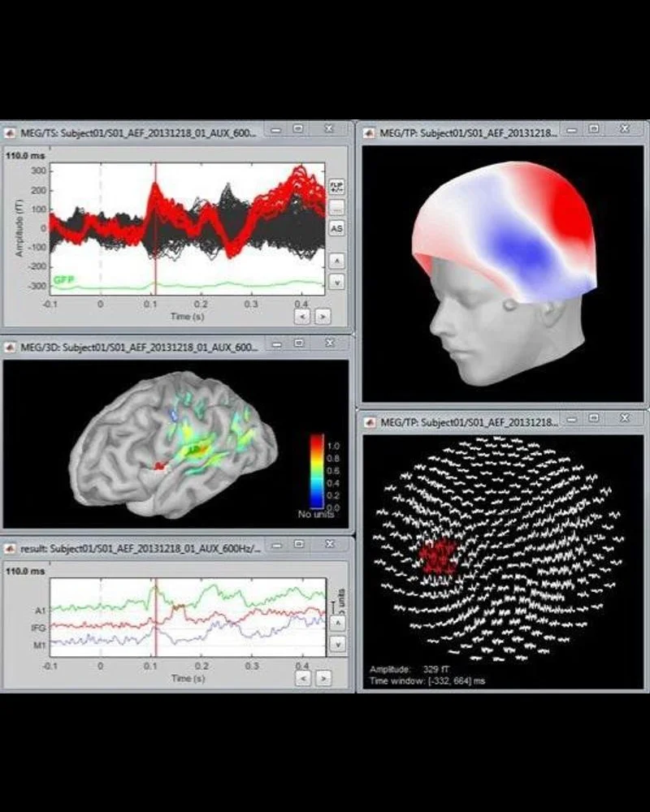Advance to next time point in result window
The width and height of the screenshot is (650, 812).
(x=323, y=676)
